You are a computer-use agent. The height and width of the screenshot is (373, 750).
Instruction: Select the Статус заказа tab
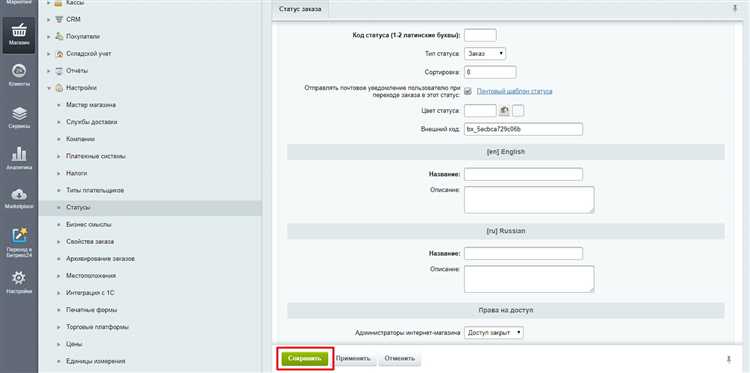click(x=300, y=9)
